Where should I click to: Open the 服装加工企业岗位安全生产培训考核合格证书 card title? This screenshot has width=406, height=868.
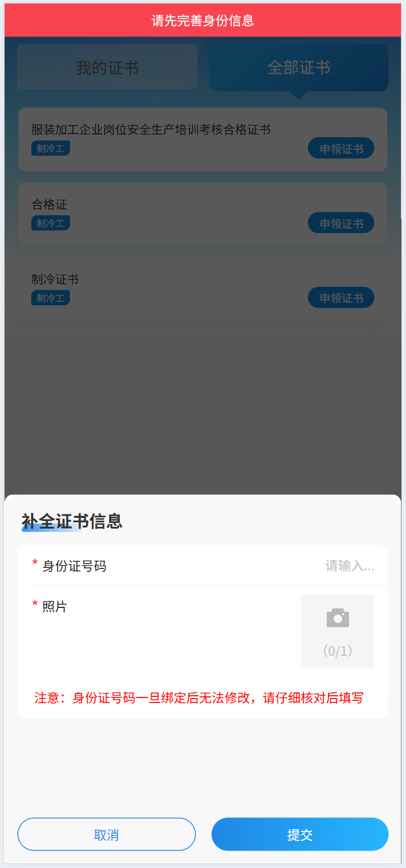(151, 130)
